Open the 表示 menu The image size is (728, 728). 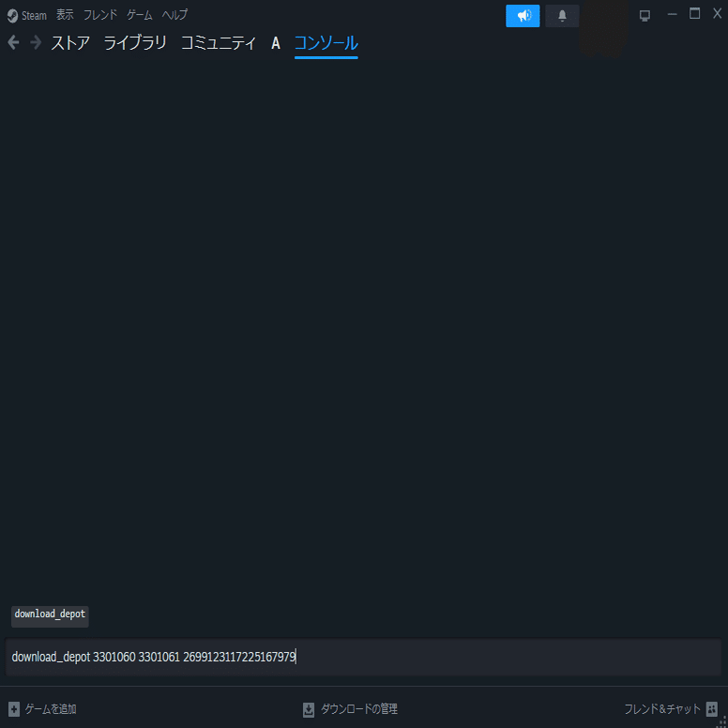pos(65,15)
